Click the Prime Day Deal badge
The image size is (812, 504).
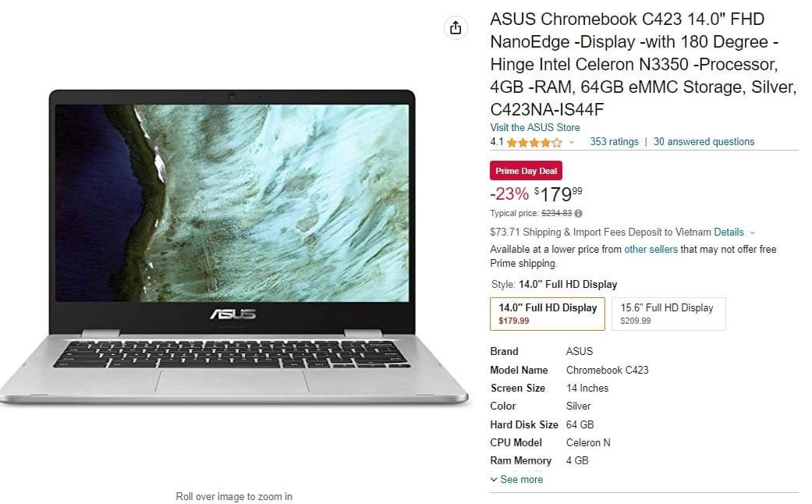pyautogui.click(x=527, y=171)
